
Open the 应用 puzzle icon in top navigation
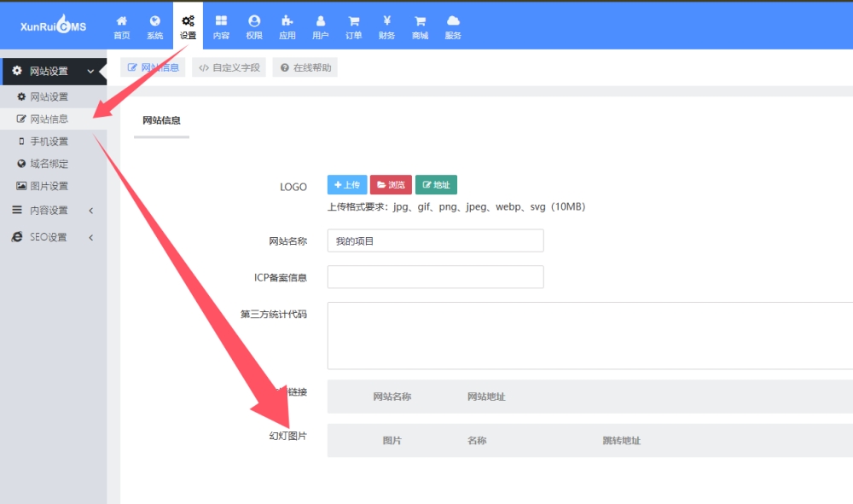(287, 20)
